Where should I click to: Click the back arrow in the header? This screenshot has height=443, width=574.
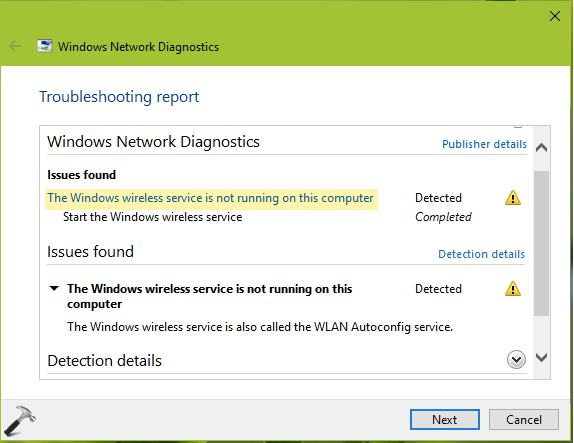(x=15, y=46)
